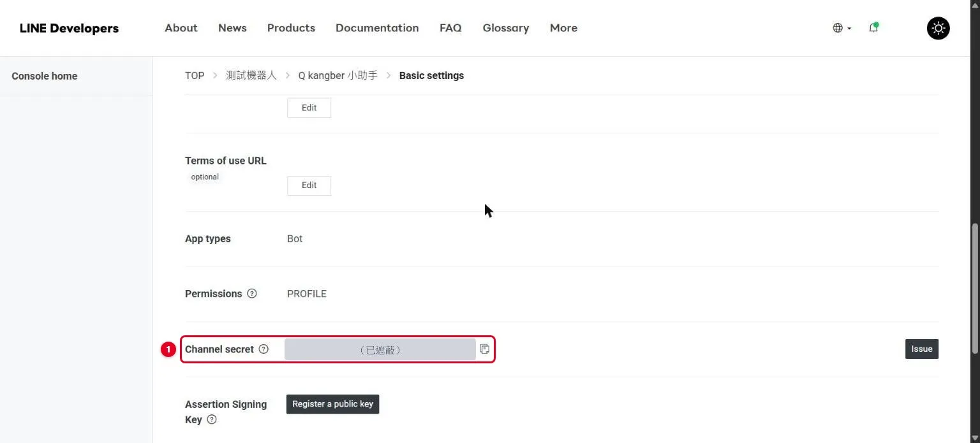Show help for Channel secret
The image size is (980, 443).
(264, 349)
